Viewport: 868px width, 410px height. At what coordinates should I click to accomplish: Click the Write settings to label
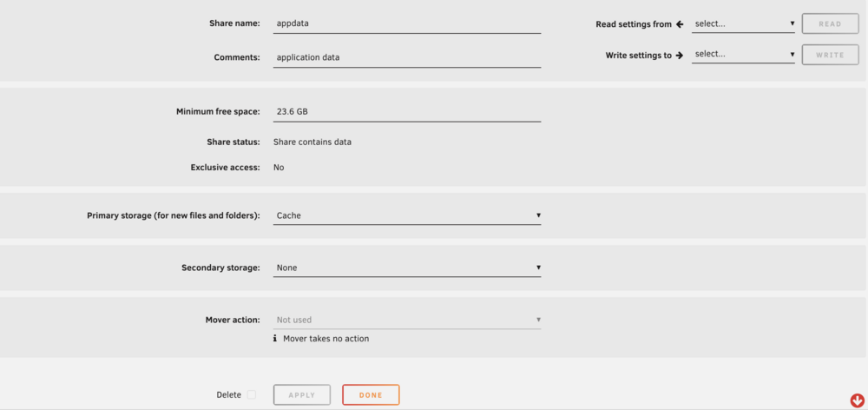point(638,56)
